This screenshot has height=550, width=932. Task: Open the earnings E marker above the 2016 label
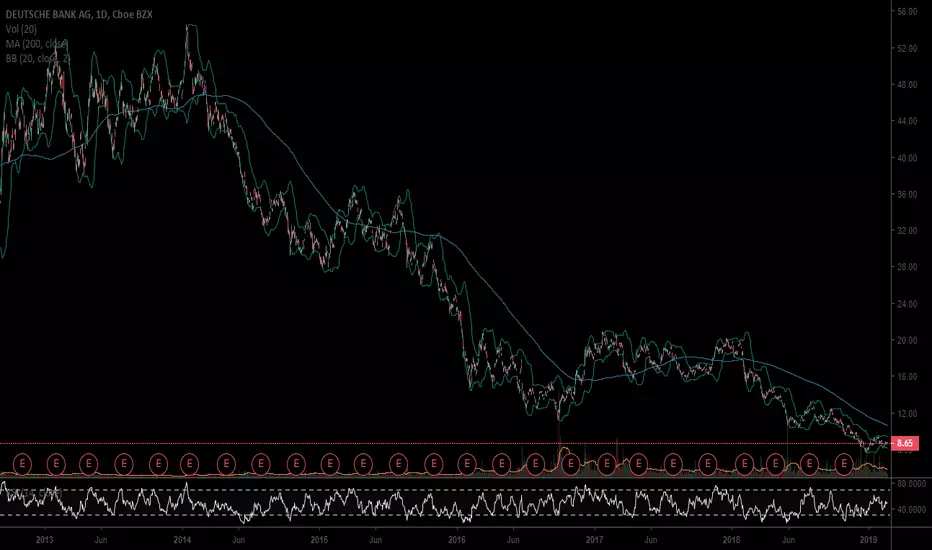tap(467, 463)
